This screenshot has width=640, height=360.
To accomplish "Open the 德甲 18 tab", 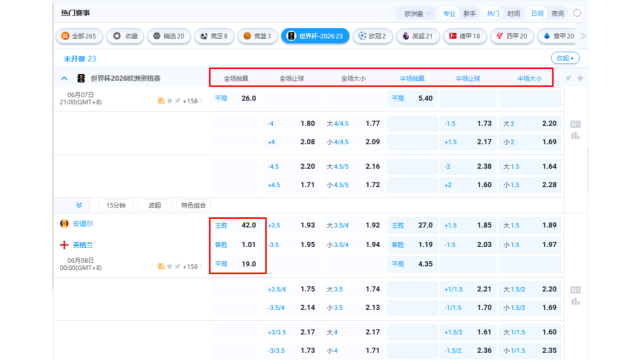I will (465, 36).
